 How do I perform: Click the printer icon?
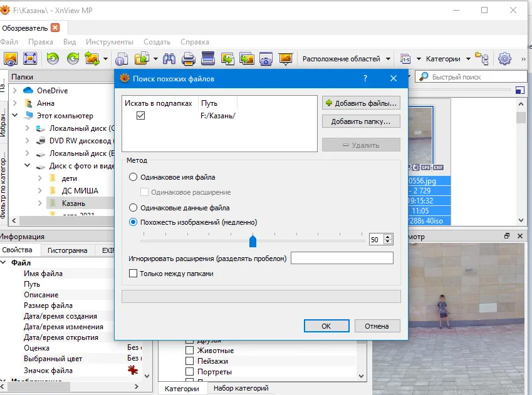coord(189,59)
